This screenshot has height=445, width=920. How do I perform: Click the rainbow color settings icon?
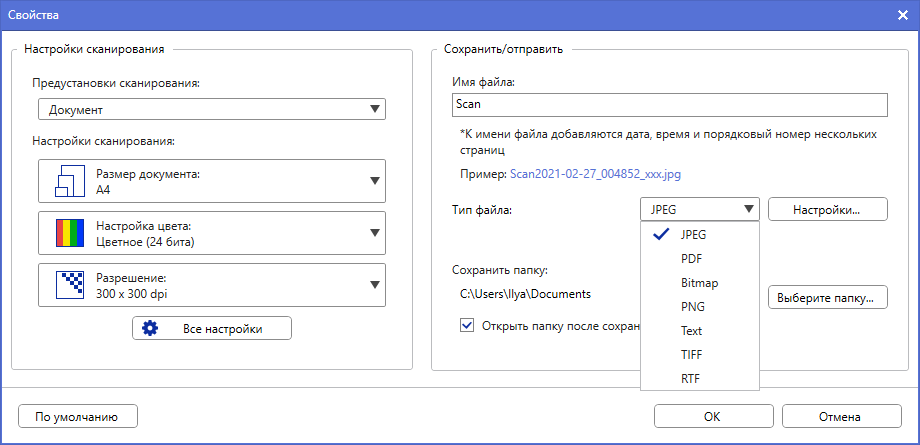(69, 234)
